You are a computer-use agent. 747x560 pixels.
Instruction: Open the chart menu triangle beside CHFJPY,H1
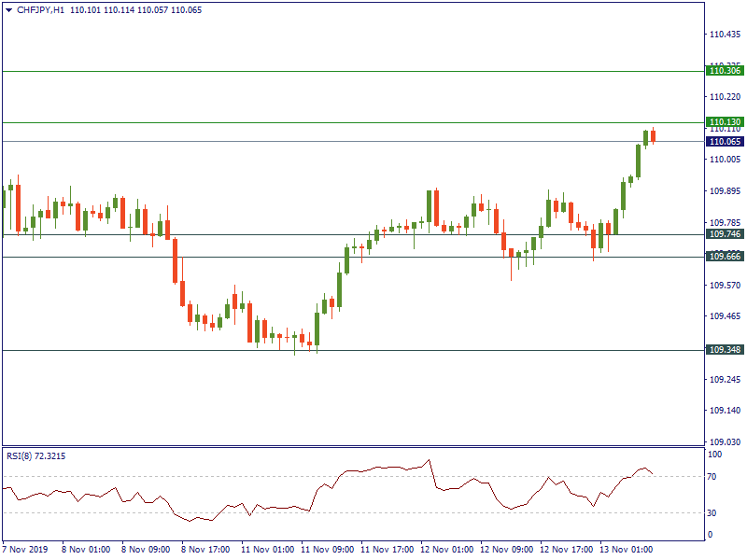coord(8,10)
